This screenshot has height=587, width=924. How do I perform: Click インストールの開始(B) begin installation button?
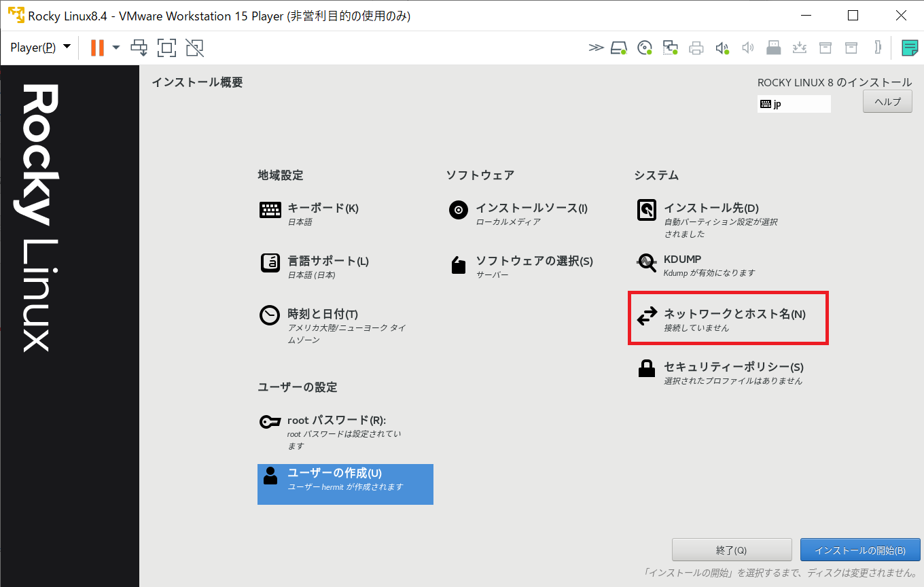(x=860, y=550)
